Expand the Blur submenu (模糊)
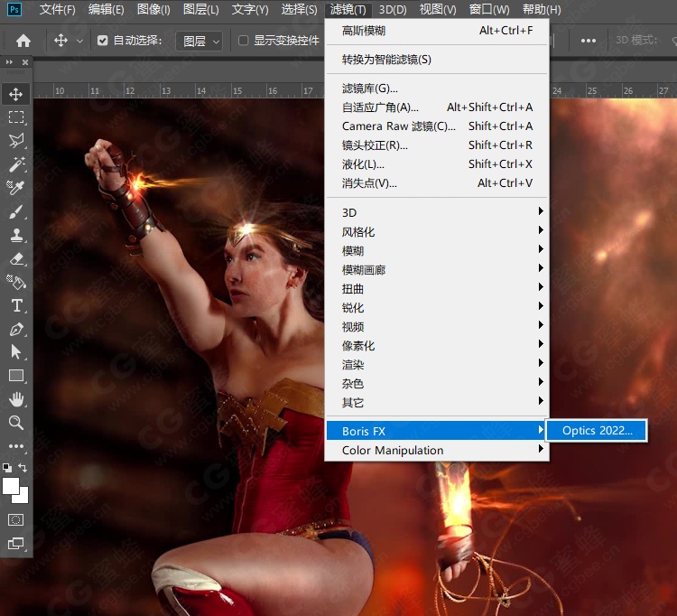 pos(437,250)
